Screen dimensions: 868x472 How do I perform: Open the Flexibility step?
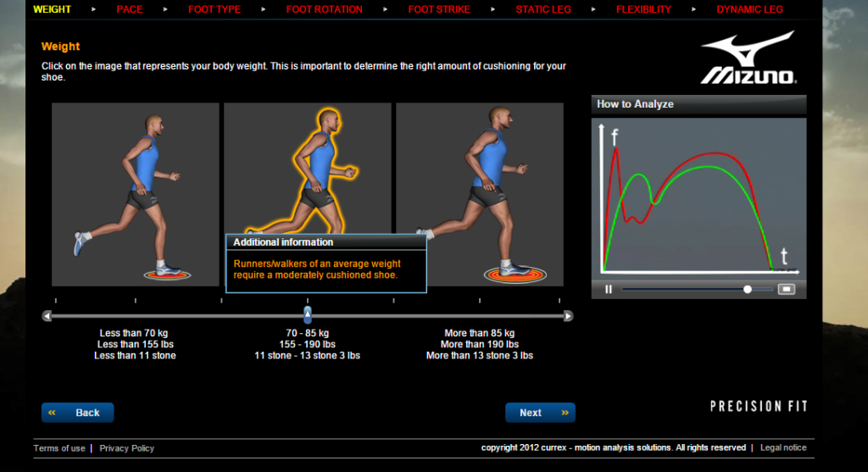[x=643, y=9]
